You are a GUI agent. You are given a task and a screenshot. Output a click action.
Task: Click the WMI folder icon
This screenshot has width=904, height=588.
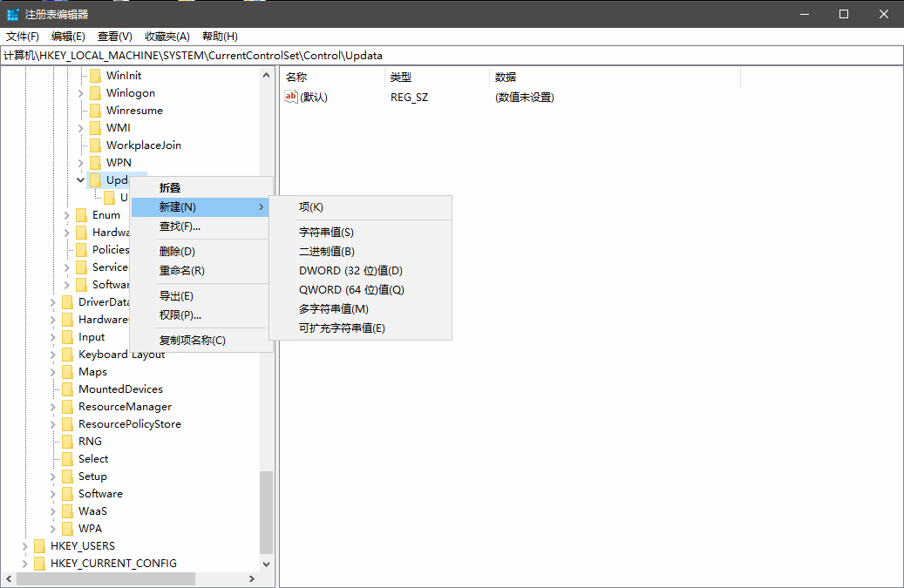coord(96,128)
